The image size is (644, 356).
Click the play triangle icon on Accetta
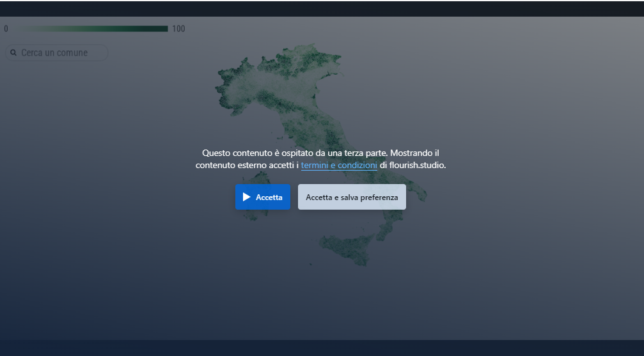[x=246, y=197]
